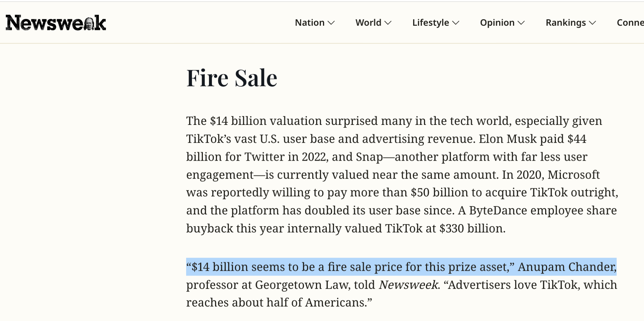
Task: Expand the chevron beside Nation
Action: [x=331, y=23]
